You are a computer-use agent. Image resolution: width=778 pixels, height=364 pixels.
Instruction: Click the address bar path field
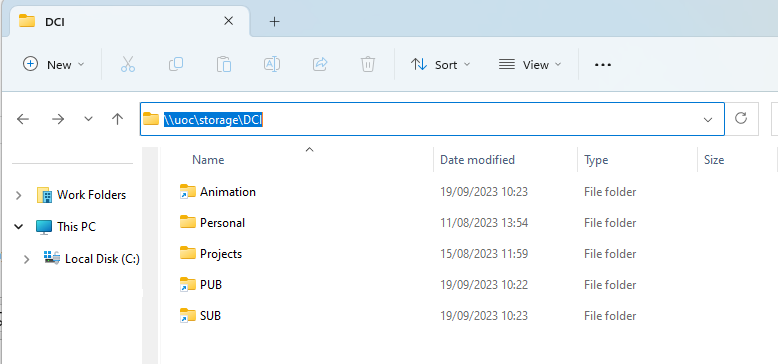(432, 119)
